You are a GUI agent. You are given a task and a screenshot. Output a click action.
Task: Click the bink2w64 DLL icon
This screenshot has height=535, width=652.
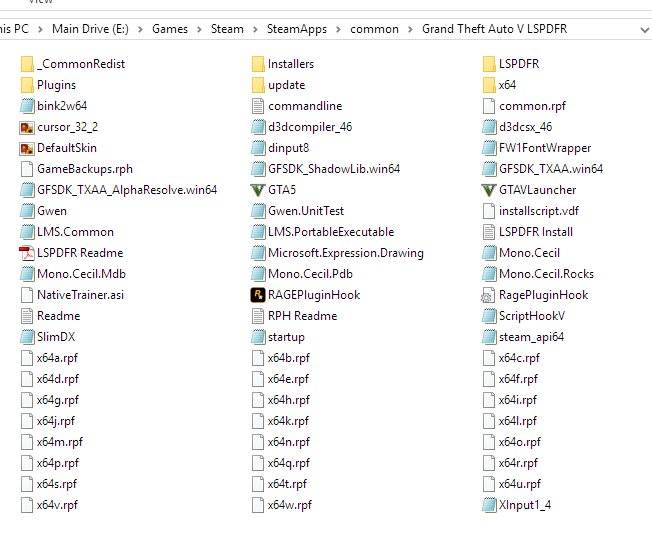tap(27, 106)
